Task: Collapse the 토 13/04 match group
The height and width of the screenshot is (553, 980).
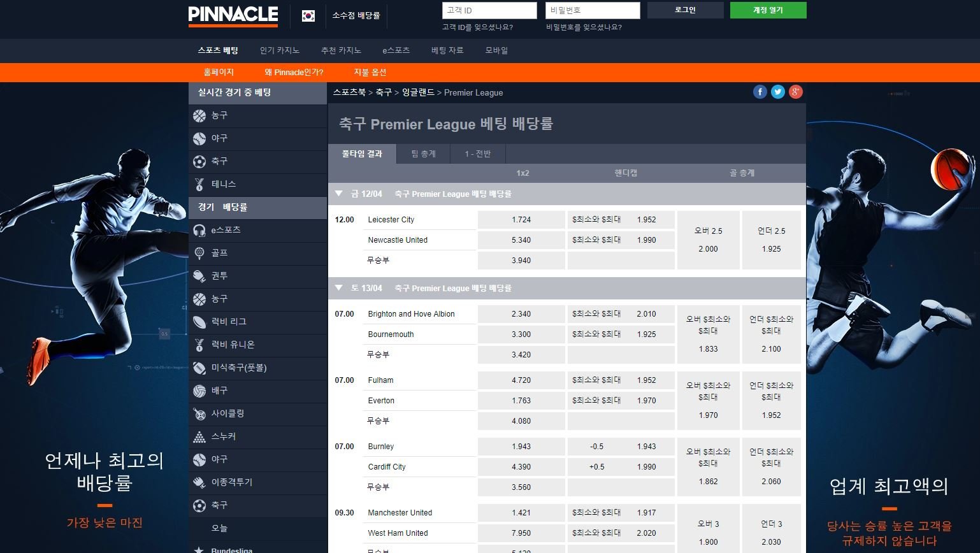Action: 339,288
